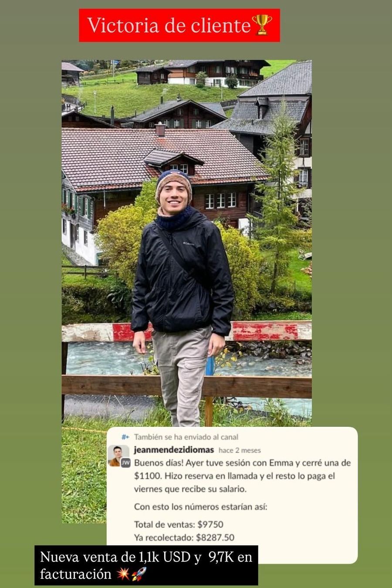Click the 'Total de ventas: $9750' line

[179, 524]
